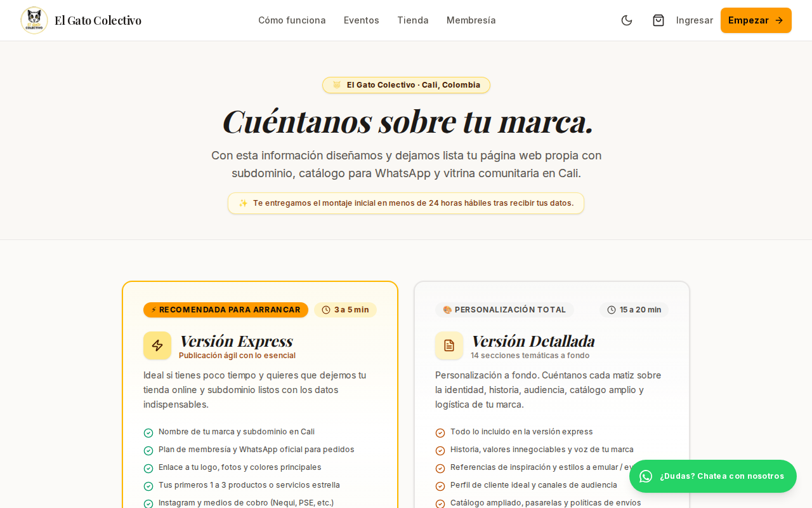This screenshot has height=508, width=812.
Task: Click the 24 horas hábiles delivery notice
Action: point(406,203)
